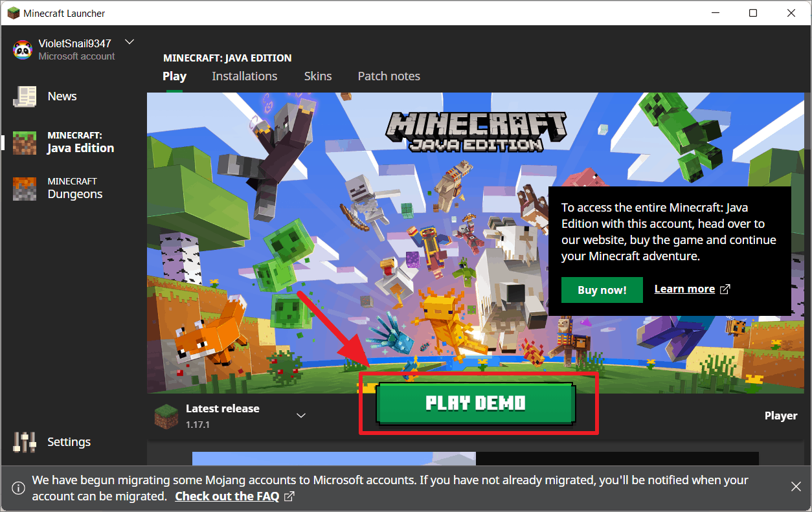Maximize the Minecraft Launcher window

pyautogui.click(x=753, y=13)
